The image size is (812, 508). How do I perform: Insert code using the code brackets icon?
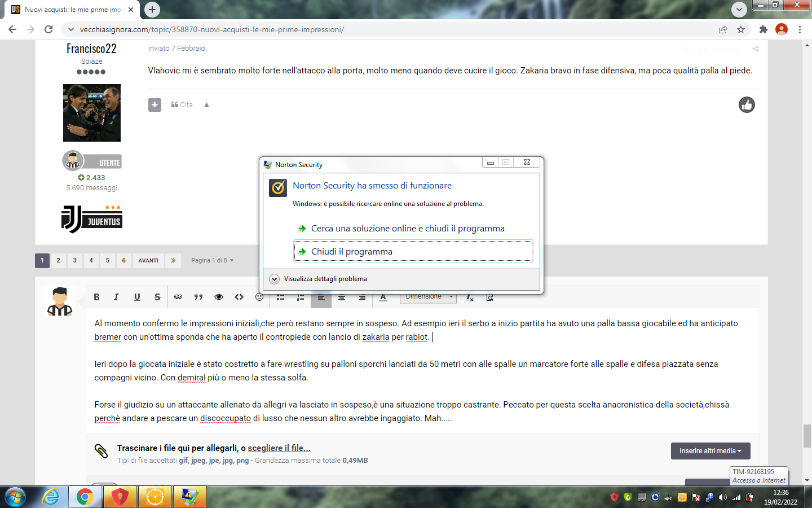pos(239,297)
